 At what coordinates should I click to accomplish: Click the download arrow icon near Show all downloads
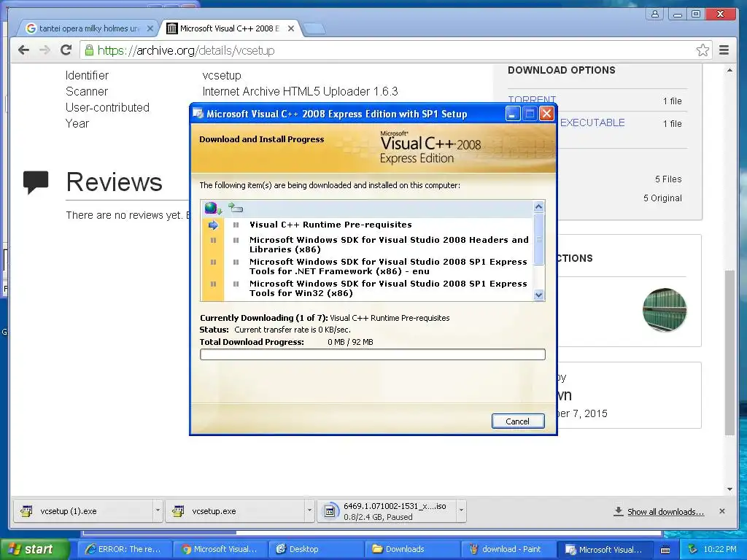click(x=619, y=511)
